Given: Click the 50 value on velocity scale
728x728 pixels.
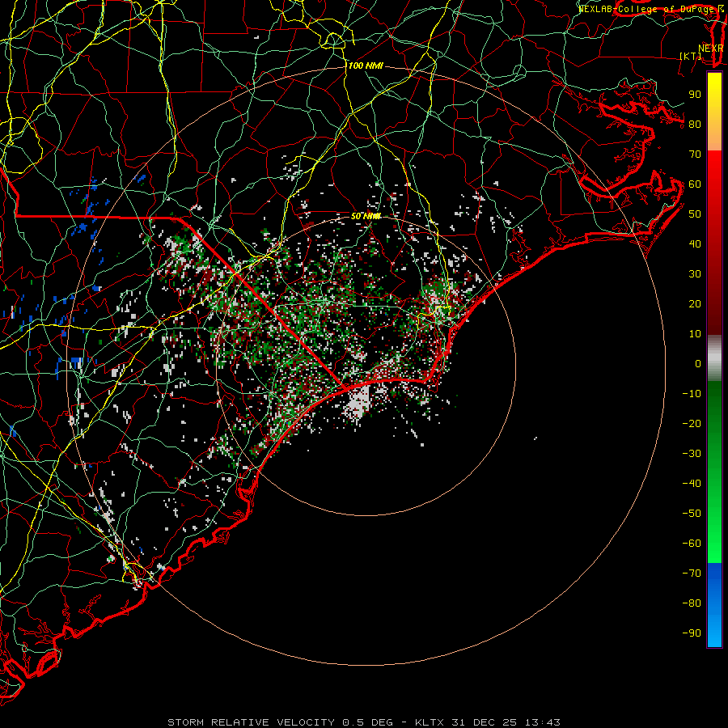Looking at the screenshot, I should click(x=695, y=214).
